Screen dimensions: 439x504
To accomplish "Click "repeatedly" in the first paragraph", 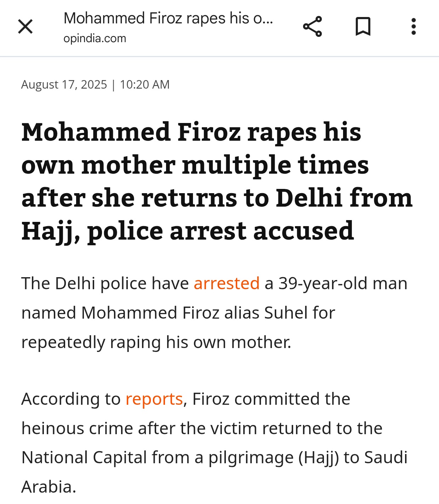I will 63,342.
